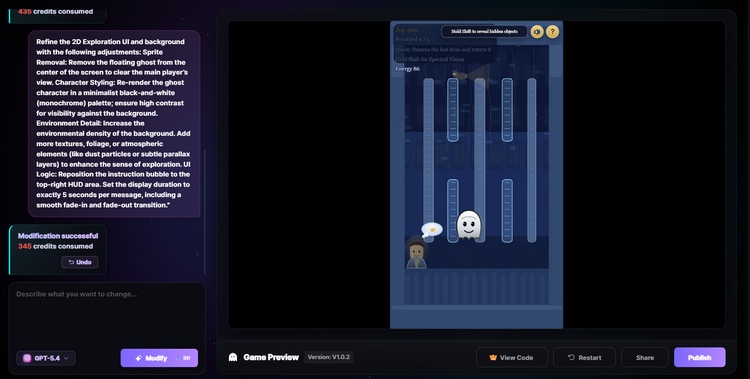
Task: Click the Modify button
Action: pyautogui.click(x=159, y=358)
